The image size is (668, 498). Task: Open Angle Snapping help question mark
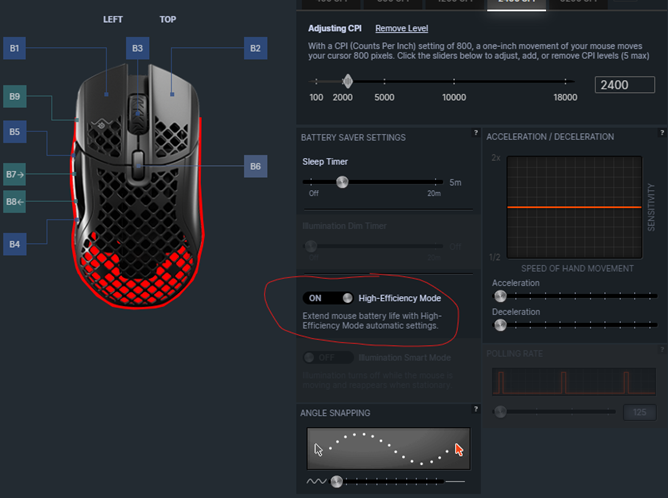pyautogui.click(x=476, y=409)
